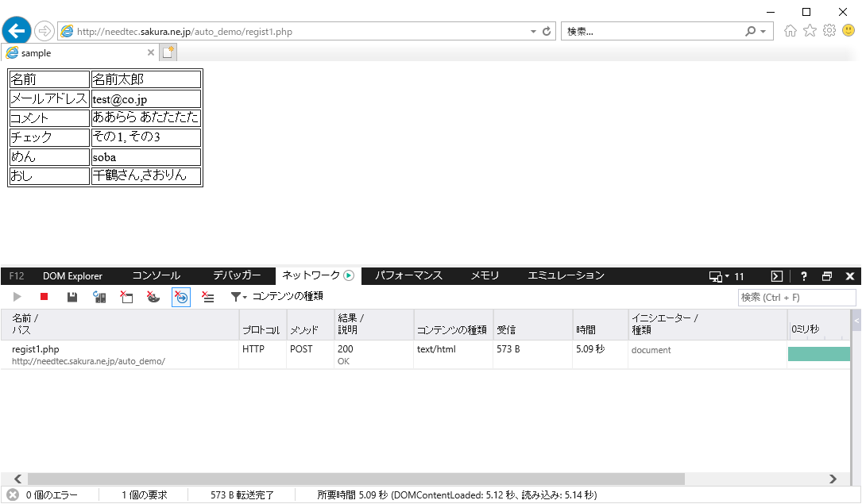
Task: Open the Tools gear icon
Action: tap(829, 31)
